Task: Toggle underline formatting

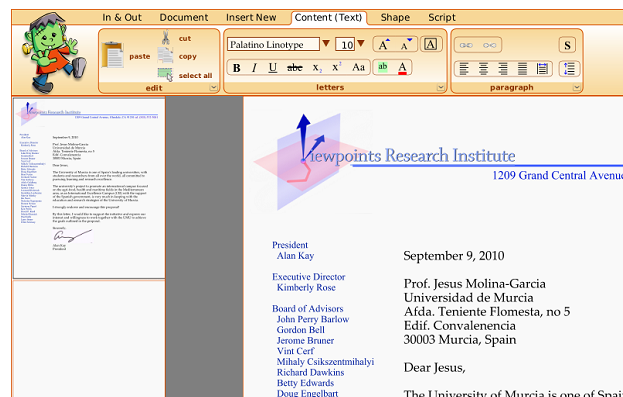Action: (x=273, y=68)
